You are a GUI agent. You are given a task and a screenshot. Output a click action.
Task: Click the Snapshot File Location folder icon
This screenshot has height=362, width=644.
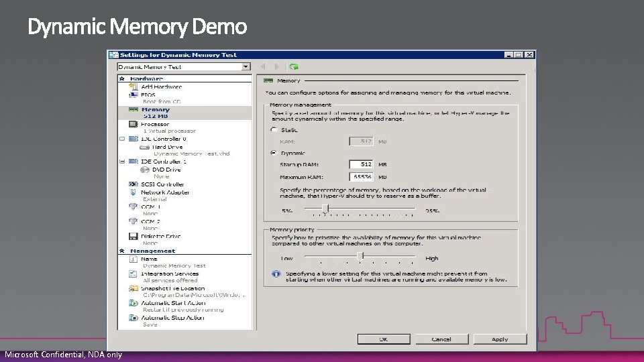pos(133,288)
